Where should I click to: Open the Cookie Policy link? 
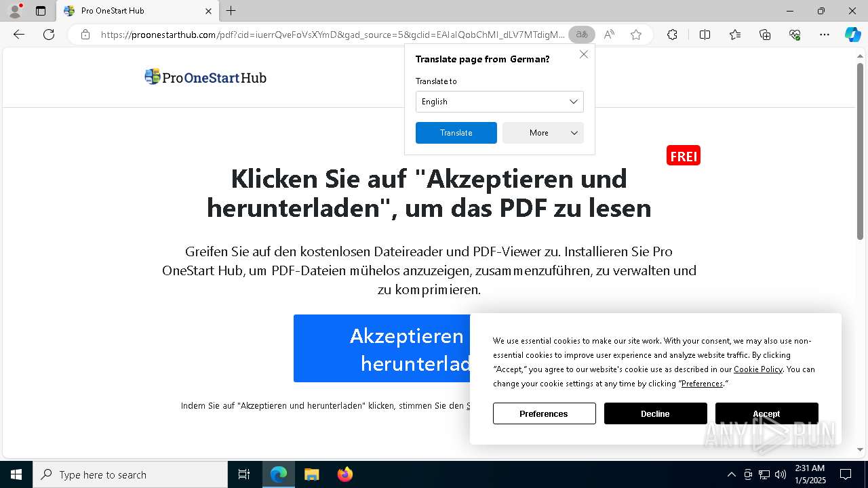[x=758, y=369]
